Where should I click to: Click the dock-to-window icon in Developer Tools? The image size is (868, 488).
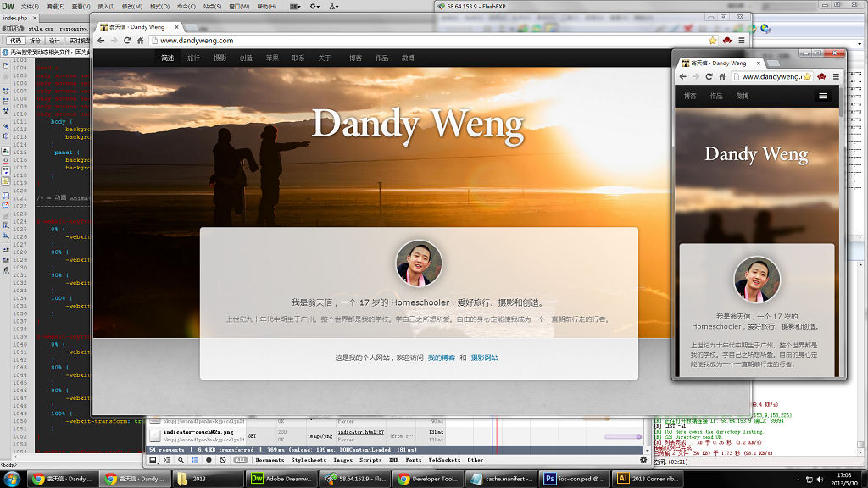pyautogui.click(x=153, y=462)
